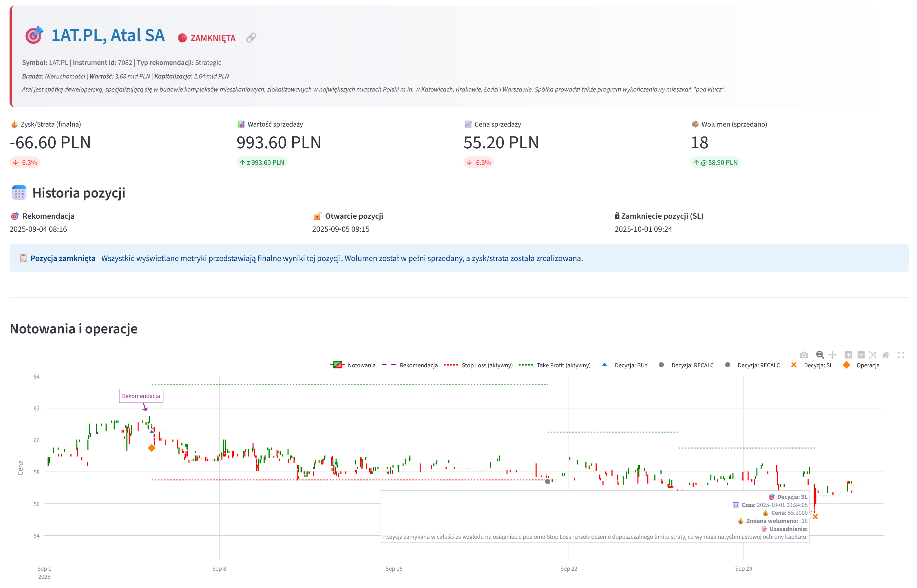Screen dimensions: 917x588
Task: Reset chart axes using the home icon
Action: point(886,355)
